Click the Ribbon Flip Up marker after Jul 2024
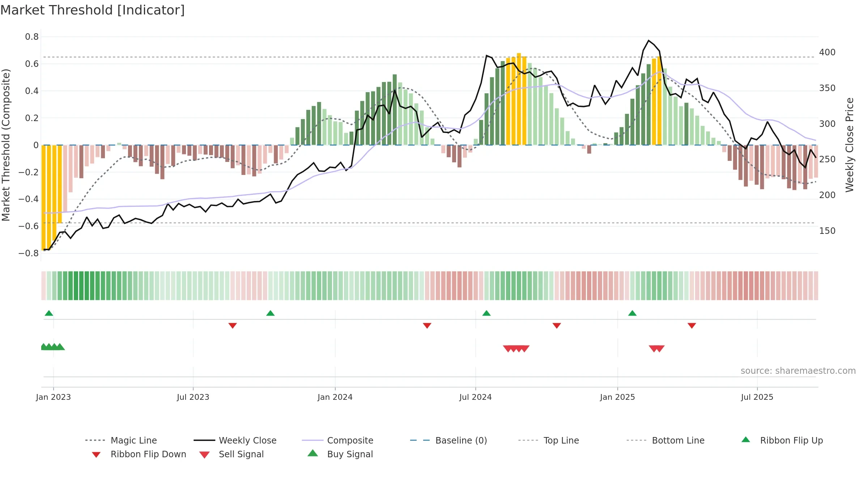Viewport: 868px width, 488px height. (486, 313)
